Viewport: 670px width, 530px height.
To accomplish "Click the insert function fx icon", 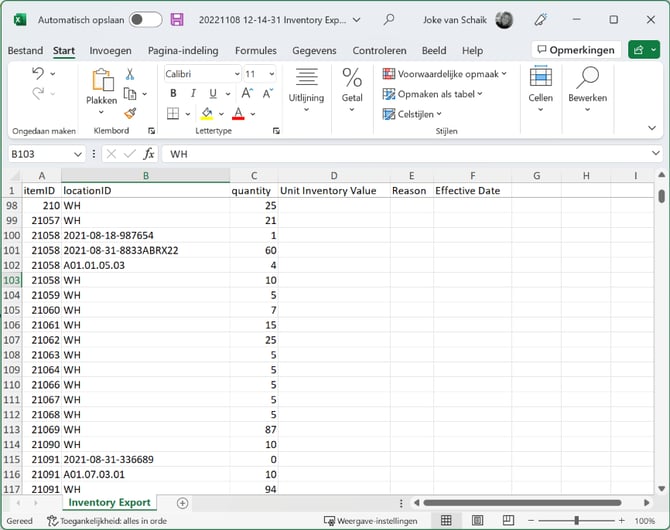I will coord(148,154).
